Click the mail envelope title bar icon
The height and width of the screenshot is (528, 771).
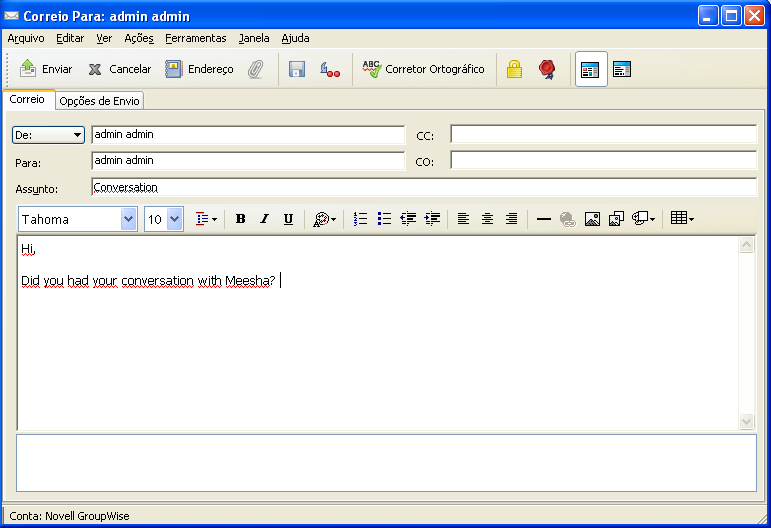pyautogui.click(x=11, y=16)
